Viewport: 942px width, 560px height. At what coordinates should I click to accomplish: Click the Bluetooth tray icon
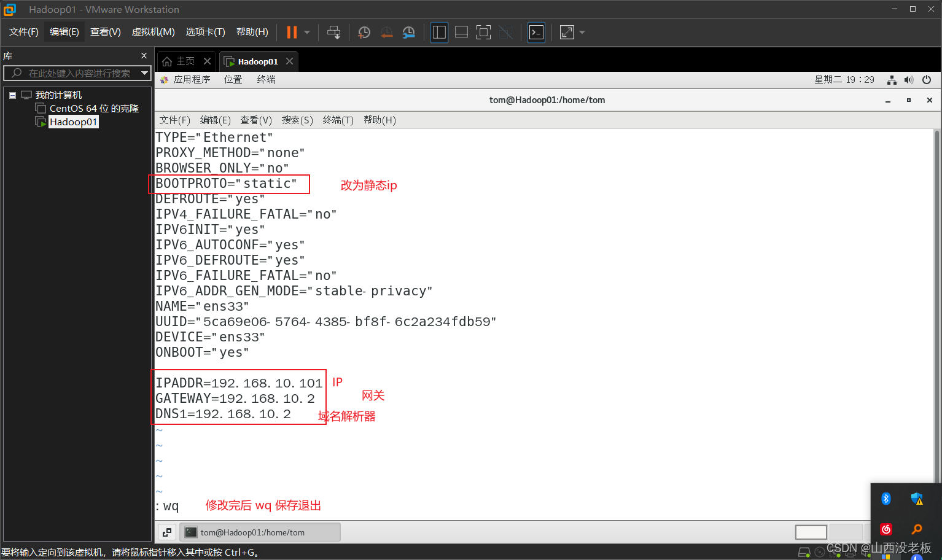886,499
